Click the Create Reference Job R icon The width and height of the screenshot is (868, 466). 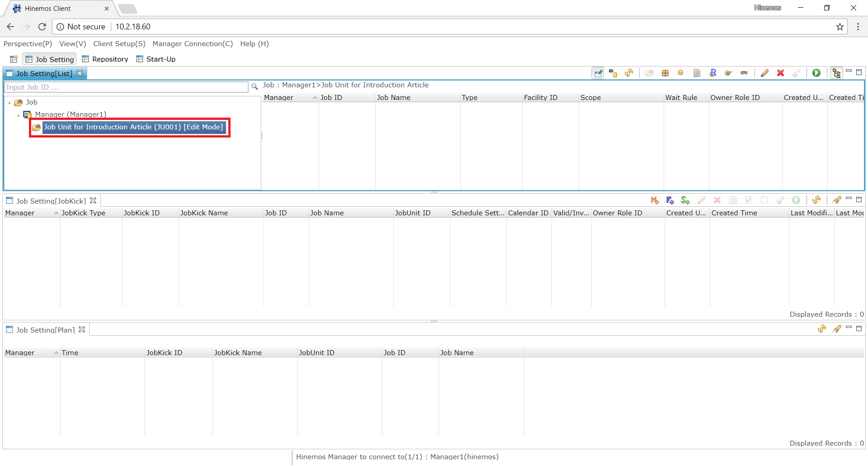tap(713, 73)
